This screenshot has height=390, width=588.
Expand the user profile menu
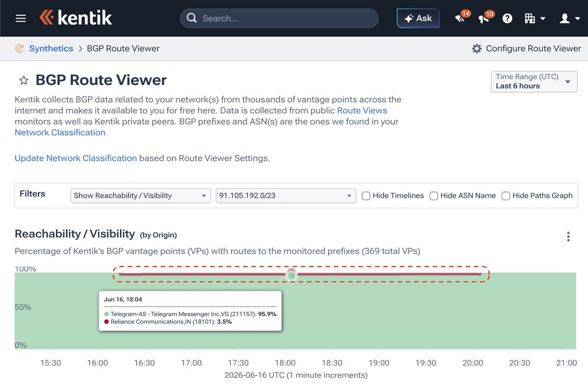(x=570, y=19)
